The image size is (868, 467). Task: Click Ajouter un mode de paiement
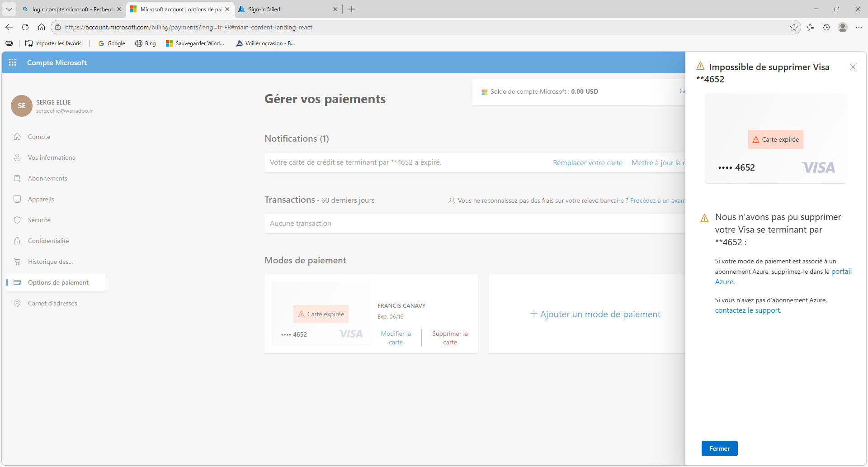click(595, 314)
